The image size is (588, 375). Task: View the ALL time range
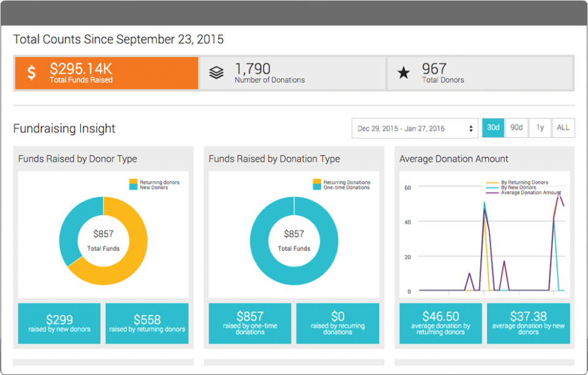[x=563, y=127]
